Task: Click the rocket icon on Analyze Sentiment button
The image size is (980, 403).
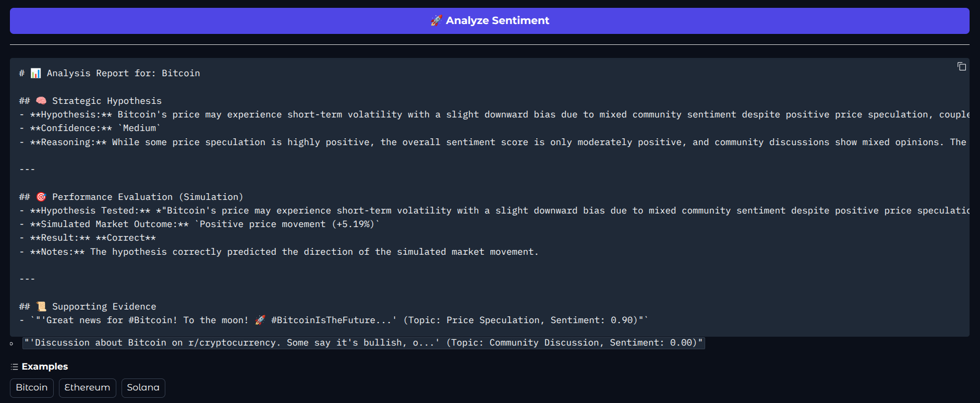Action: (x=435, y=20)
